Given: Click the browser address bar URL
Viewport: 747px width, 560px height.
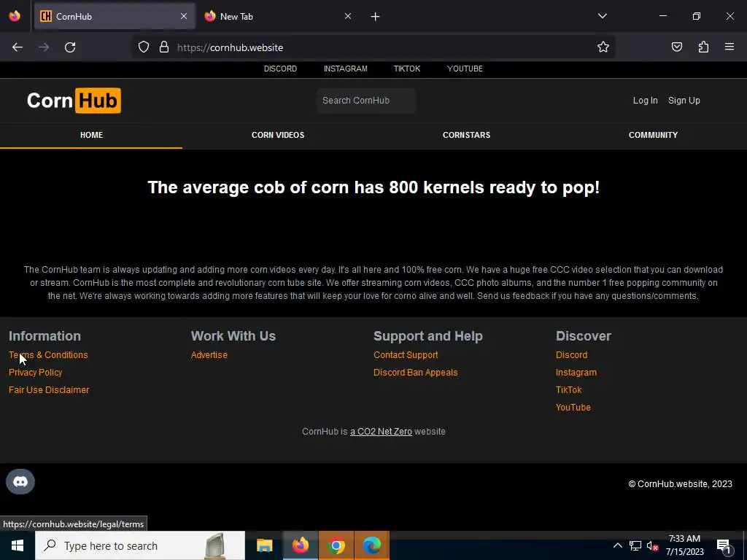Looking at the screenshot, I should tap(230, 47).
